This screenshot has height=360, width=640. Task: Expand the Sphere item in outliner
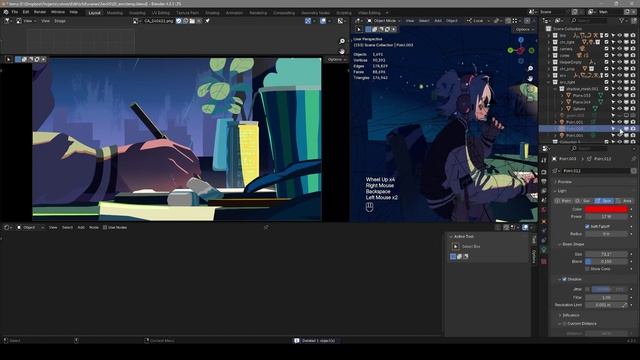click(x=562, y=109)
